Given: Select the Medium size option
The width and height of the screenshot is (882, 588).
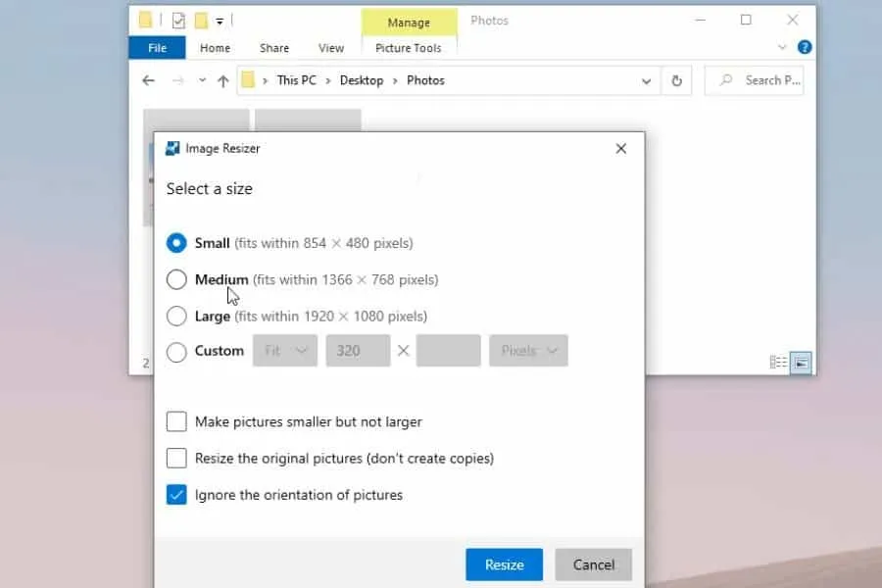Looking at the screenshot, I should [x=177, y=279].
